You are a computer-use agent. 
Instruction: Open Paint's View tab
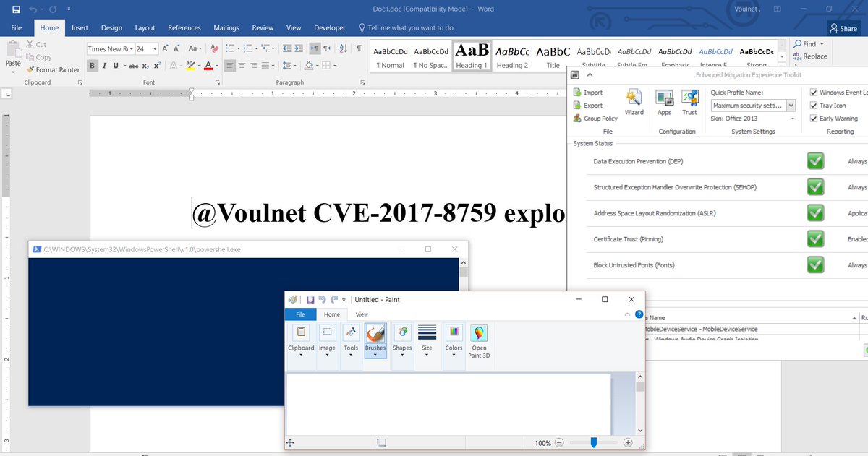pyautogui.click(x=362, y=314)
